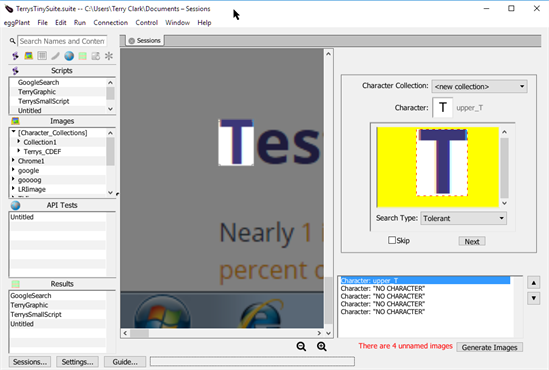The height and width of the screenshot is (370, 549).
Task: Click the T character box beside Character label
Action: coord(443,107)
